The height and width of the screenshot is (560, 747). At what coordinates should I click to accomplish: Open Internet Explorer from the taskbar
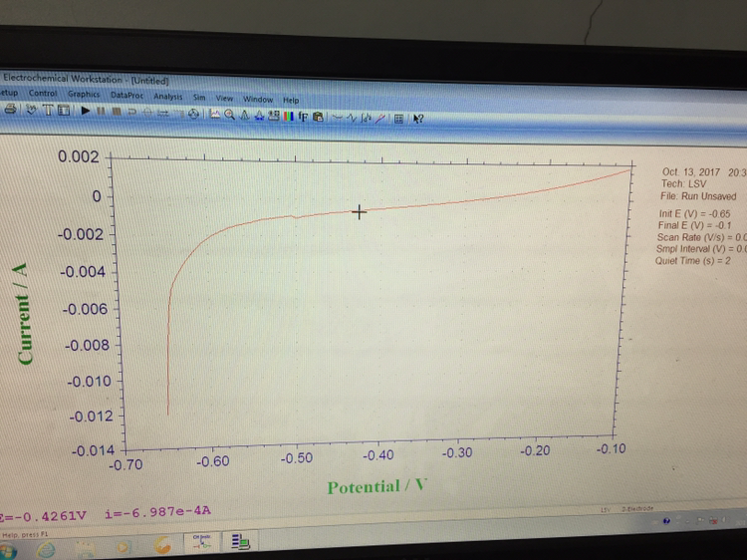pyautogui.click(x=46, y=550)
